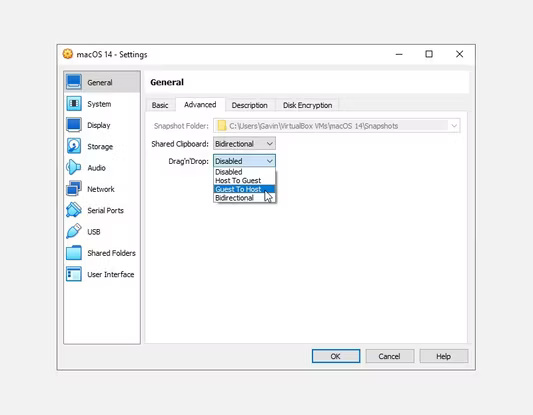Click the Serial Ports sidebar label

coord(105,210)
